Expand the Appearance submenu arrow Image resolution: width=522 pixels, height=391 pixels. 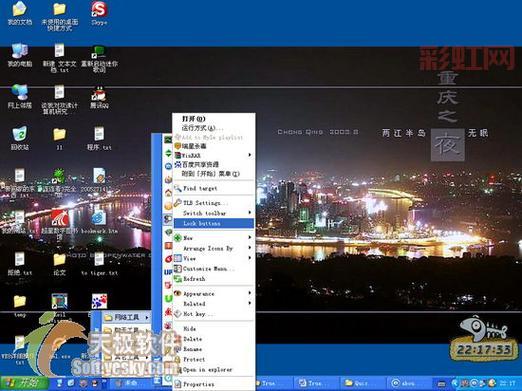(x=249, y=293)
